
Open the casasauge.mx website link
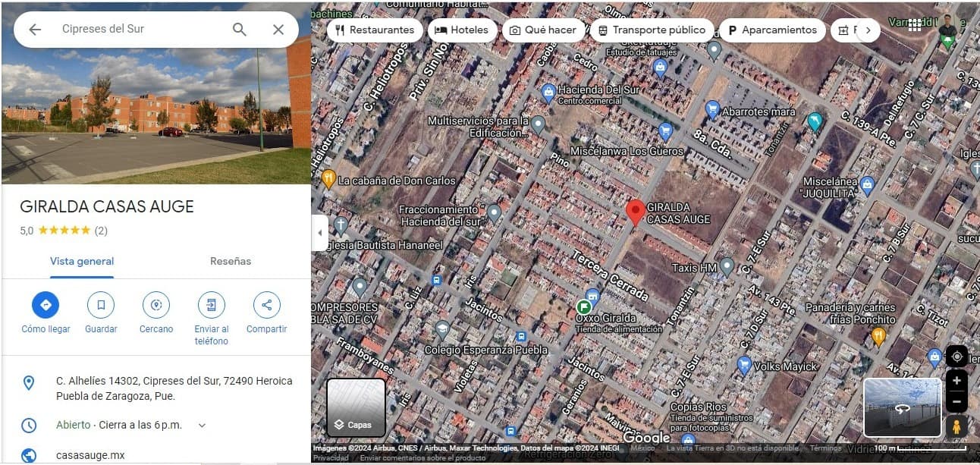point(90,455)
